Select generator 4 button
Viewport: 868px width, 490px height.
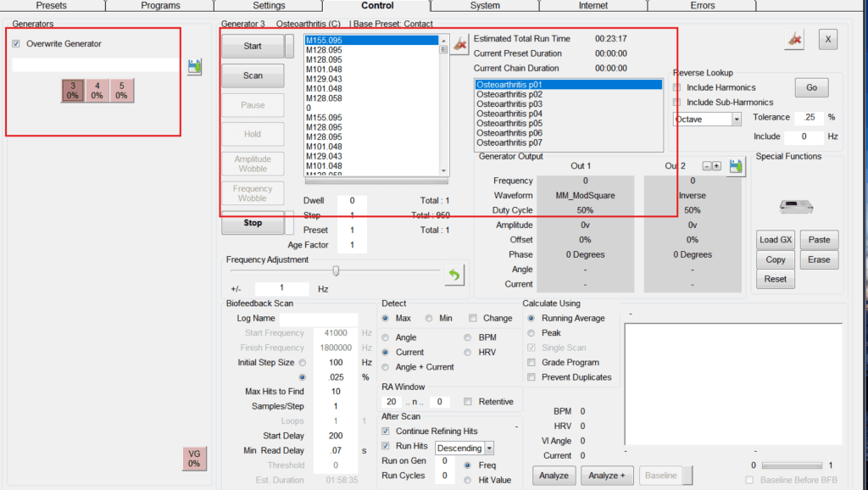click(x=97, y=90)
